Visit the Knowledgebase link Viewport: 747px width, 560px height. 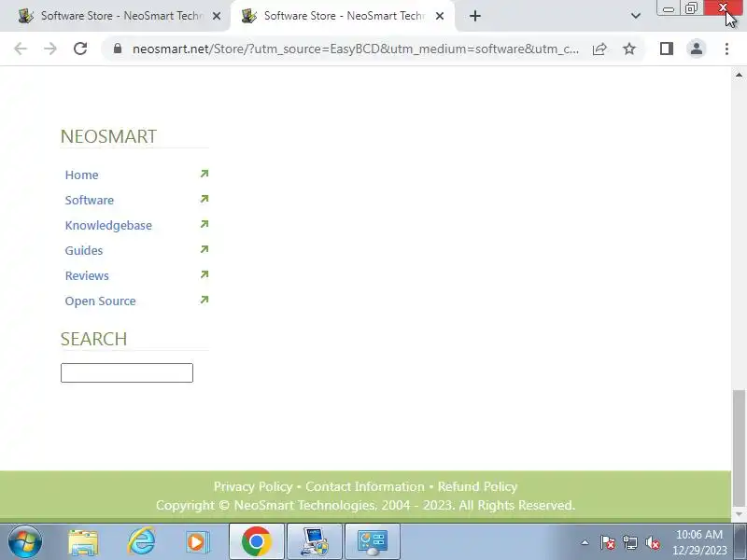(x=108, y=225)
